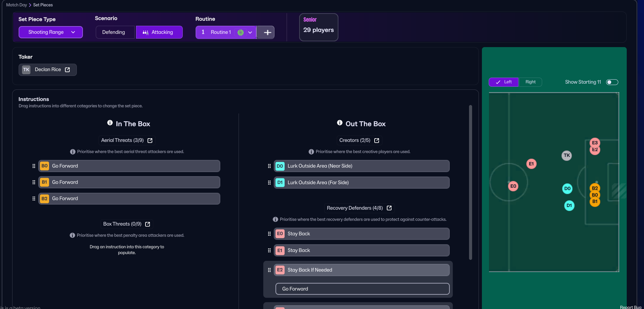644x309 pixels.
Task: Click the In The Box info icon
Action: pos(110,123)
